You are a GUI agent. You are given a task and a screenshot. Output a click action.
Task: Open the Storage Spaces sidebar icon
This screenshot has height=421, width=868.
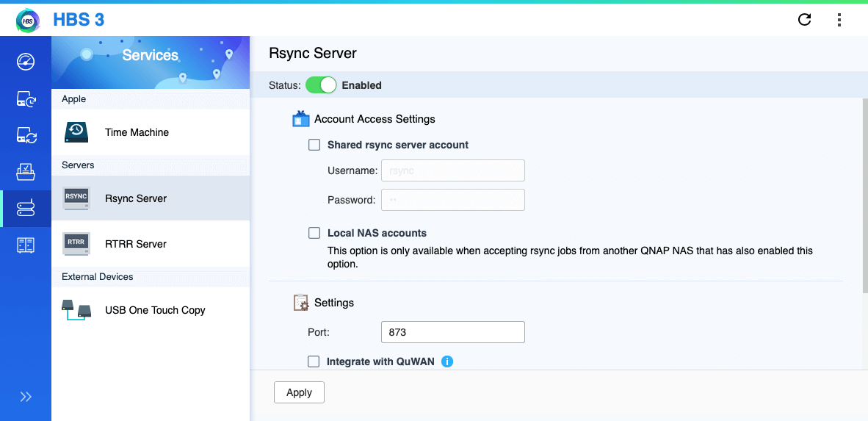point(26,245)
